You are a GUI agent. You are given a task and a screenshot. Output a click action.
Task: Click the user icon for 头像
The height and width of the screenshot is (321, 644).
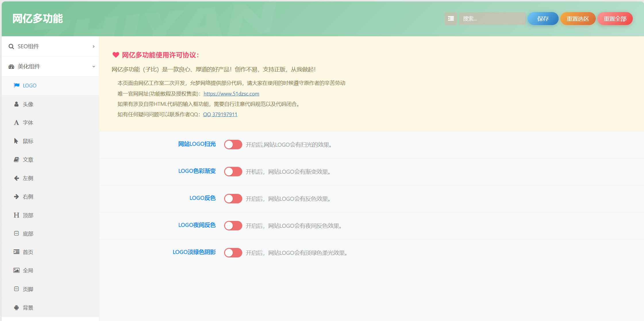pos(16,104)
